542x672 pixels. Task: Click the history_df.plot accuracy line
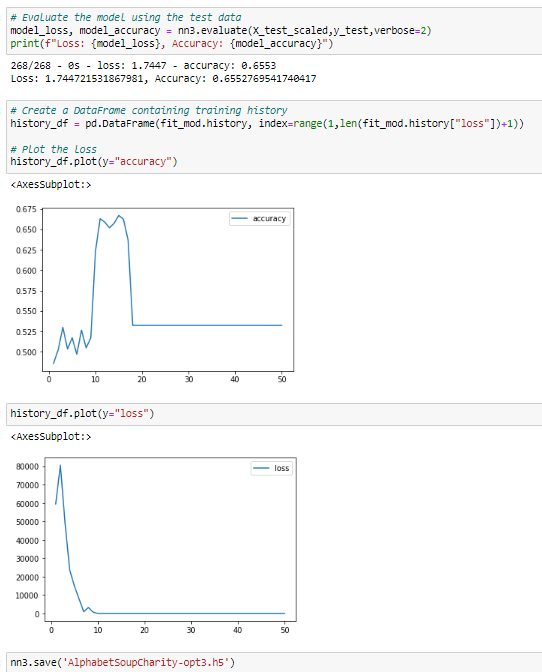[93, 162]
